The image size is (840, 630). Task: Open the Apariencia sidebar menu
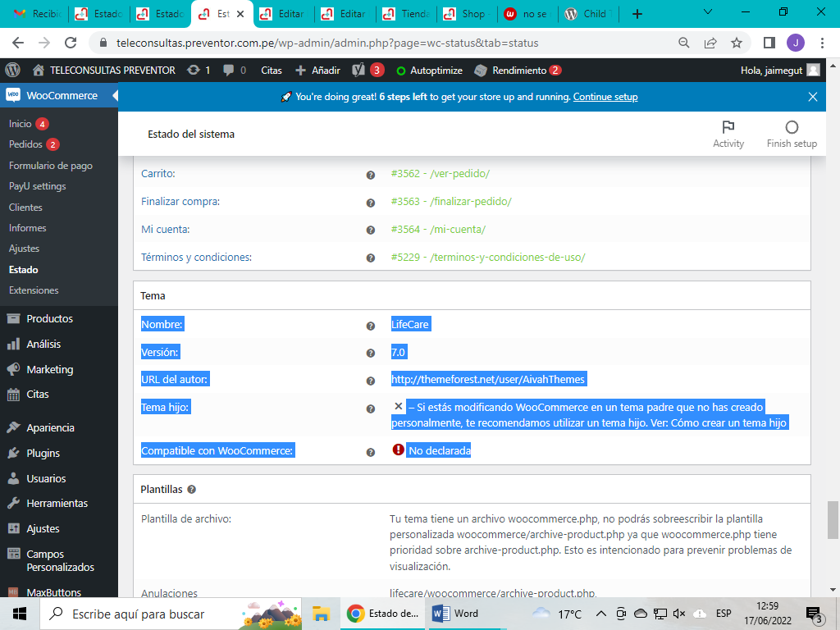point(50,428)
